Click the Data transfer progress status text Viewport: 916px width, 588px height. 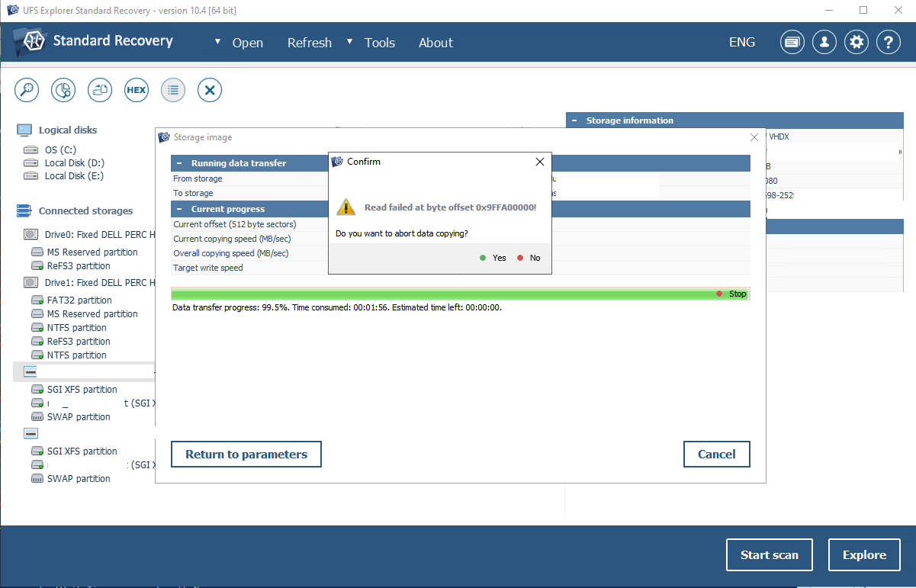[x=337, y=308]
